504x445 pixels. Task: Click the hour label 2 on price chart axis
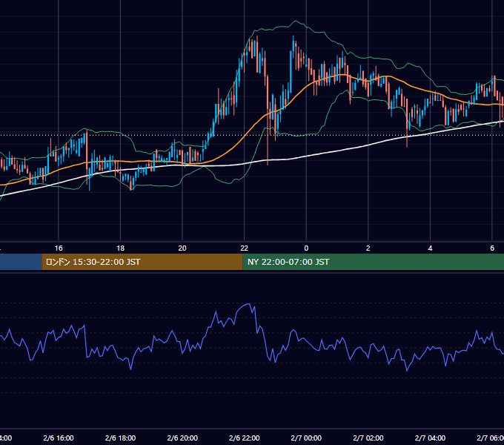pos(368,248)
